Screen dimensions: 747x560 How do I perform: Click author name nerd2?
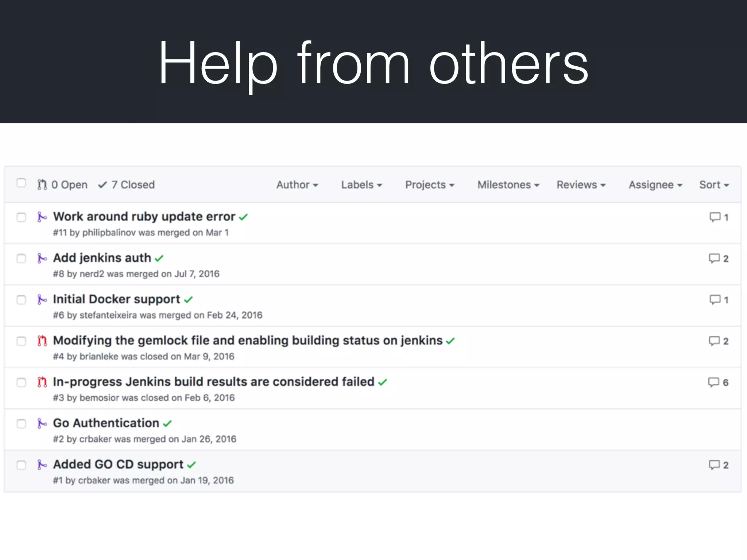coord(92,274)
